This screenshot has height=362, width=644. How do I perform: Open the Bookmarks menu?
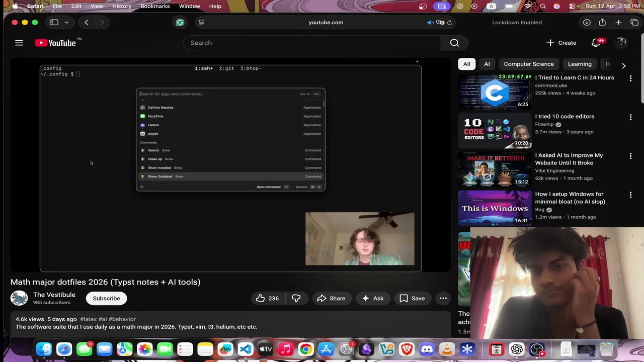155,6
